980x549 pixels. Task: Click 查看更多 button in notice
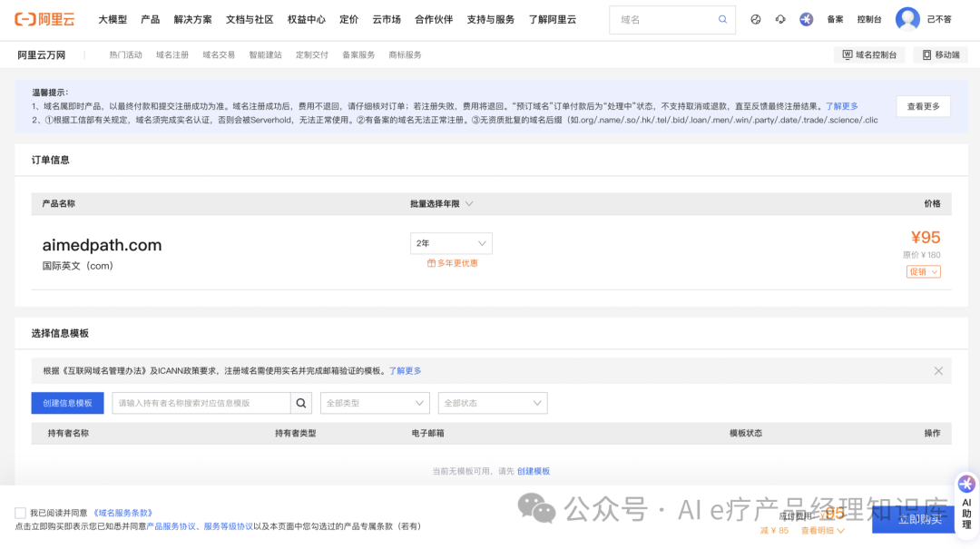click(923, 106)
